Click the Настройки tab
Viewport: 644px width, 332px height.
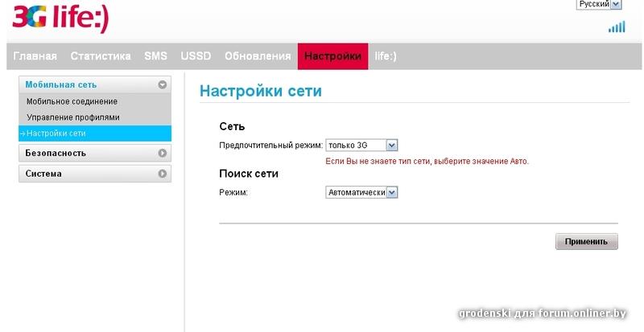pos(332,56)
